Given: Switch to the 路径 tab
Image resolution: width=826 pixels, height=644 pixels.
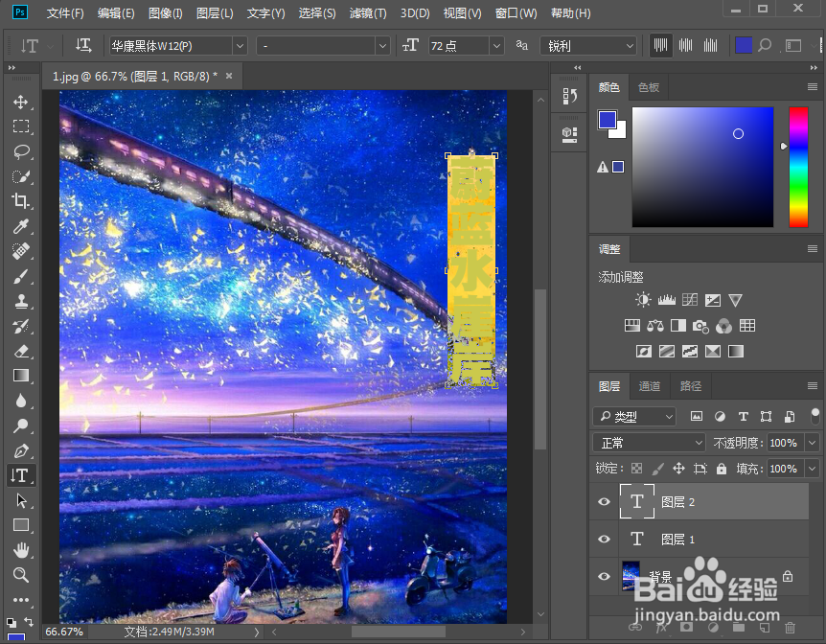Looking at the screenshot, I should pos(691,386).
